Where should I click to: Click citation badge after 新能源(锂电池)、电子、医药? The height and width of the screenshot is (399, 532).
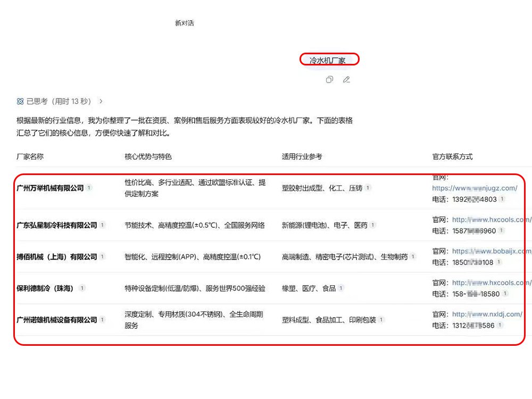coord(373,225)
